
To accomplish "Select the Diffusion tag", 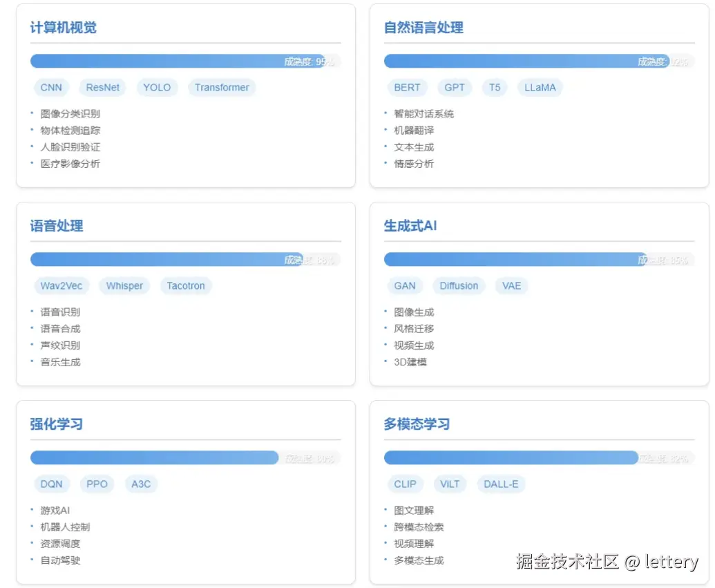I will pos(459,286).
